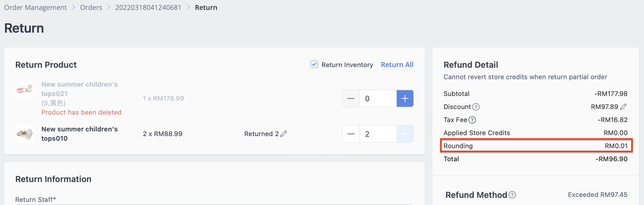This screenshot has height=205, width=644.
Task: Click Return All link
Action: pyautogui.click(x=397, y=65)
